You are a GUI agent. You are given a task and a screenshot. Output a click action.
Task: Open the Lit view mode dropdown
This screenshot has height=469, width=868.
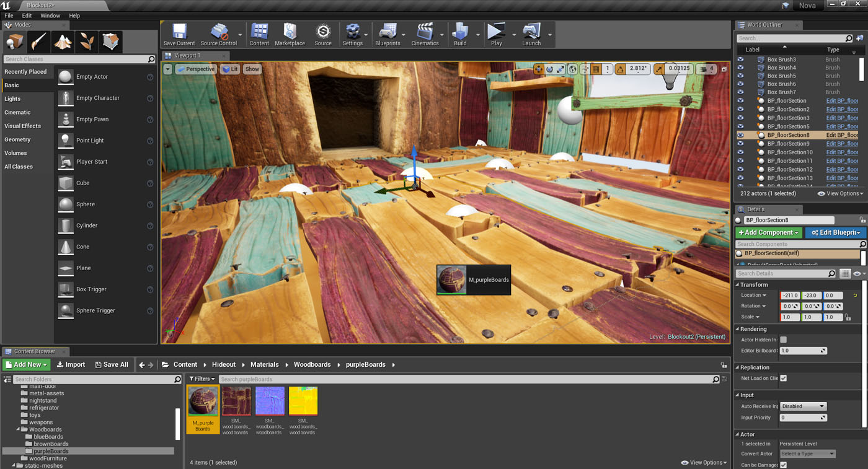point(230,69)
